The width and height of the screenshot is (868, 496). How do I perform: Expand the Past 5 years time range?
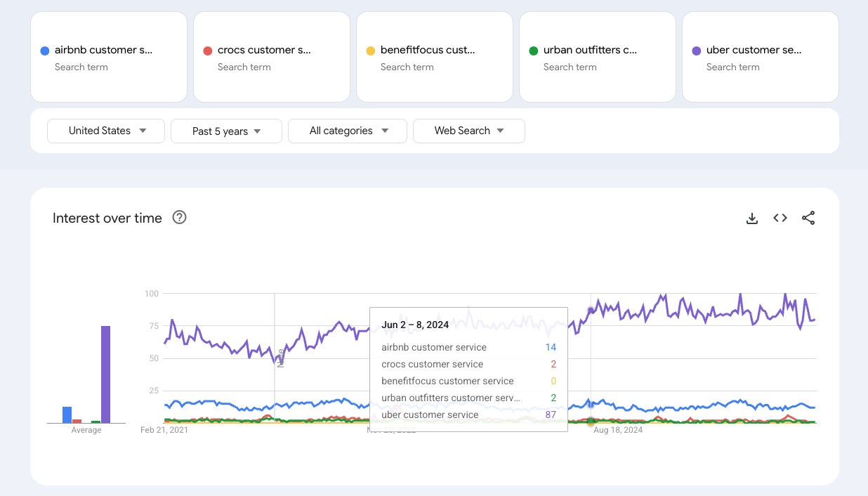click(x=226, y=131)
